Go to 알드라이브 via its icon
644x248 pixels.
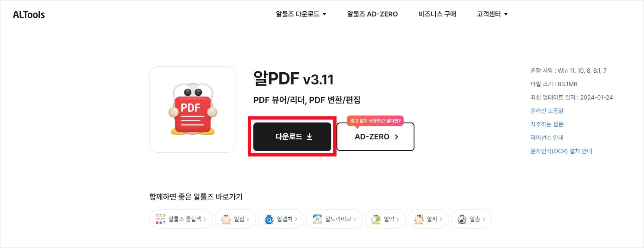[x=317, y=219]
